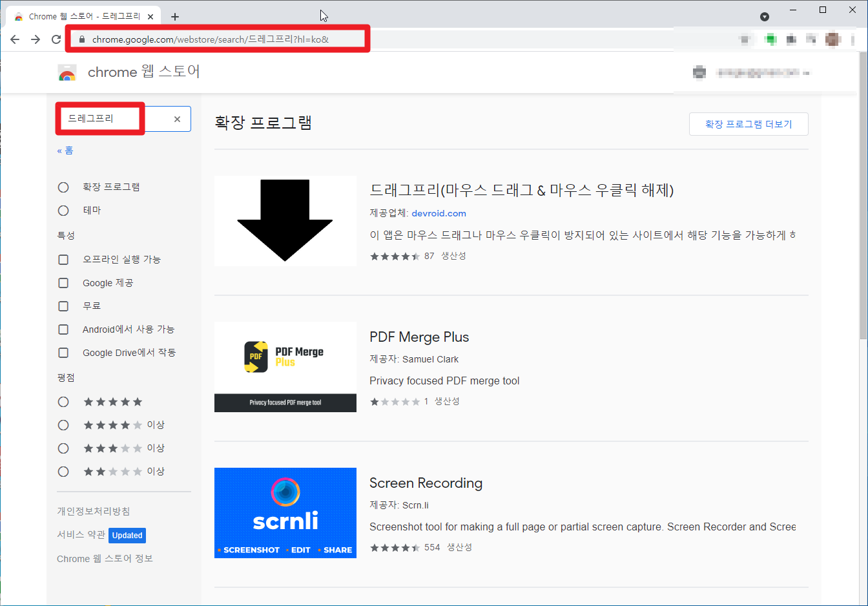868x606 pixels.
Task: Click the 확장 프로그램 더보기 button
Action: (x=748, y=124)
